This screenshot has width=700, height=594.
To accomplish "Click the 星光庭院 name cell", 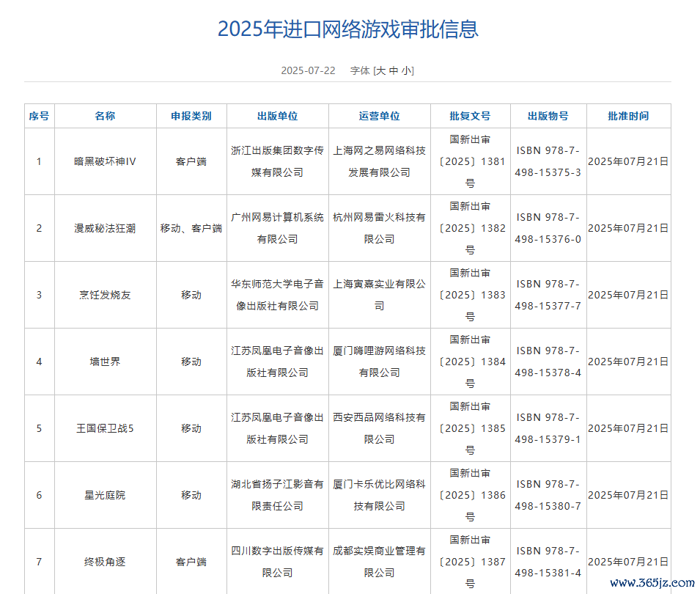I will coord(105,495).
